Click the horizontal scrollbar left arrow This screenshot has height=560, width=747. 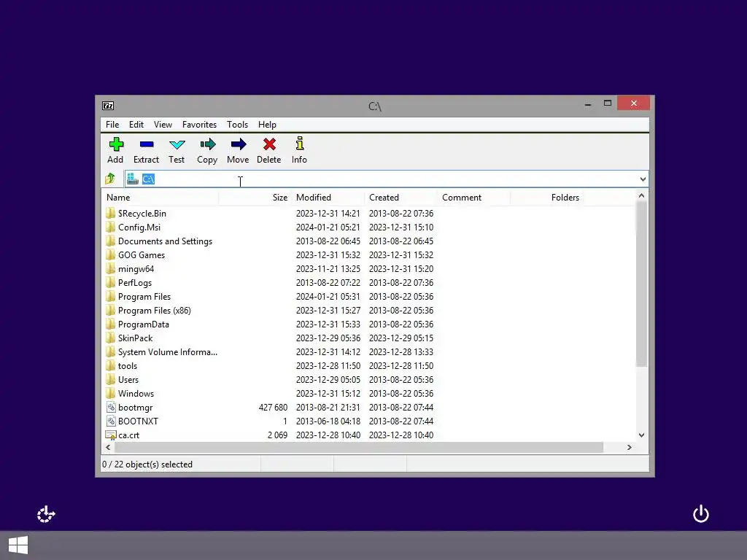(108, 447)
